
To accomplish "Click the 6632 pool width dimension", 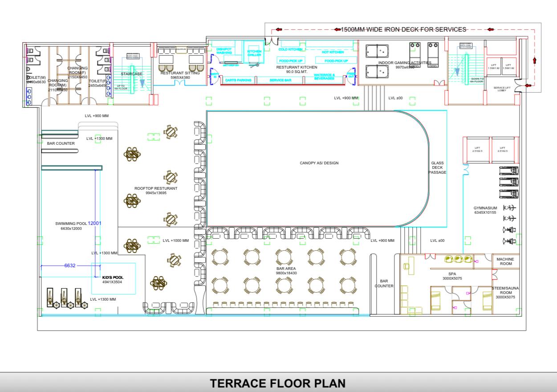I will click(x=70, y=265).
